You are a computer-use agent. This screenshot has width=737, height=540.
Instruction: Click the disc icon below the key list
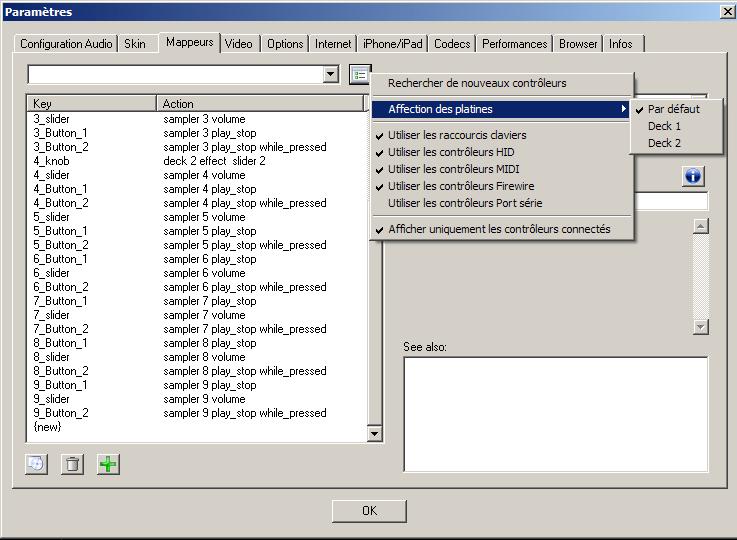pyautogui.click(x=36, y=464)
